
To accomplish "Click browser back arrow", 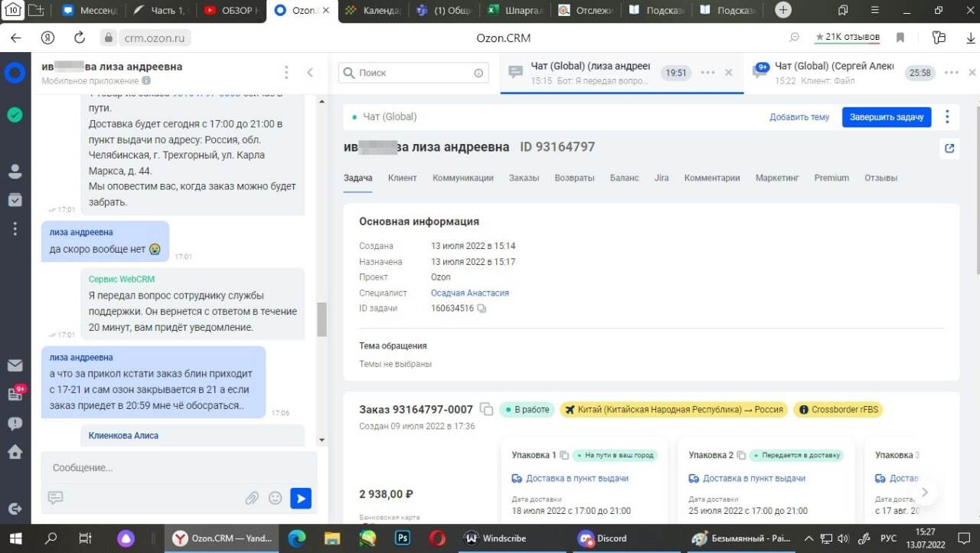I will click(16, 38).
